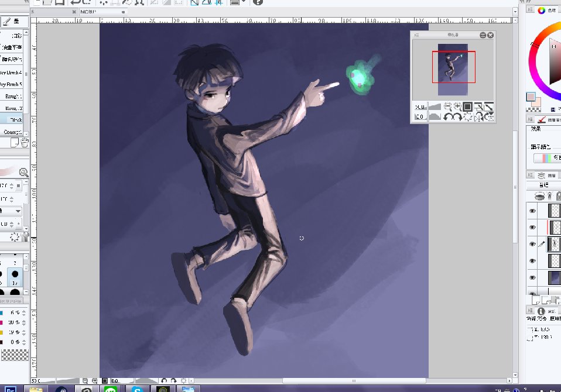Open the tool property wrench icon
561x392 pixels.
[x=25, y=237]
